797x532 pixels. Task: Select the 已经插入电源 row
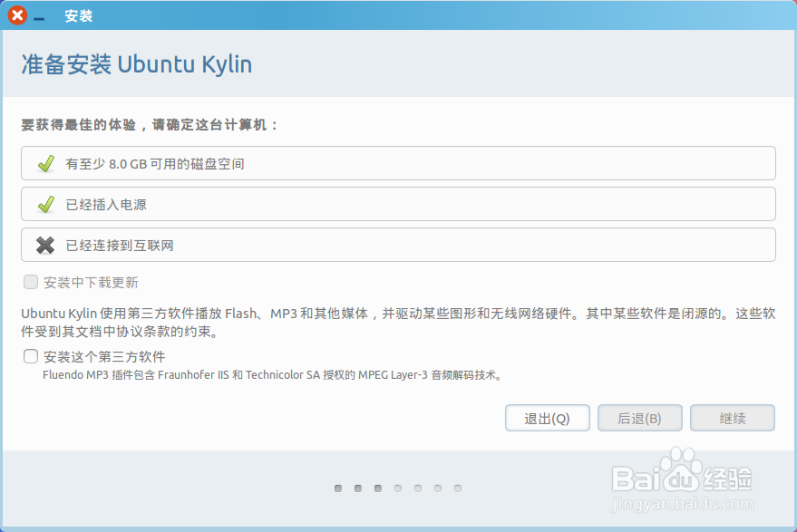[x=399, y=204]
